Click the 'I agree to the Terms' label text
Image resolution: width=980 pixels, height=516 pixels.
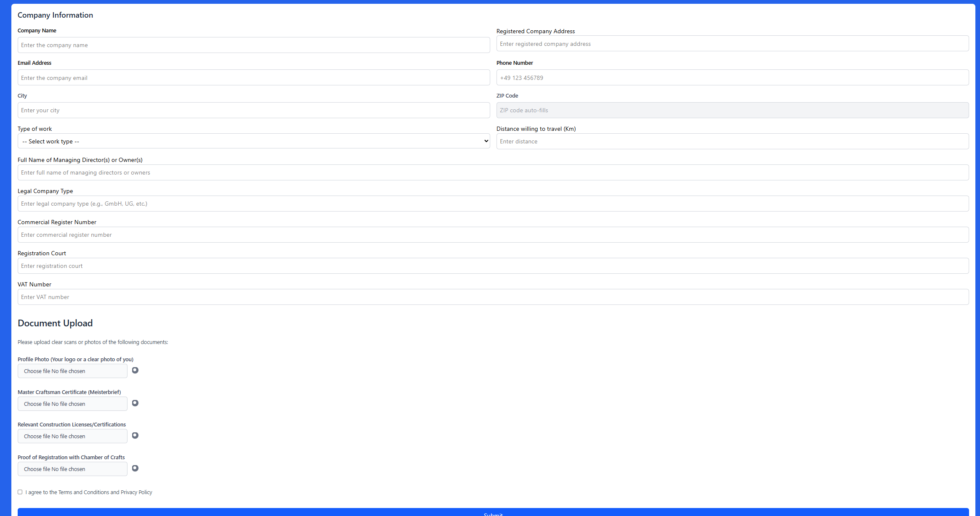coord(89,492)
